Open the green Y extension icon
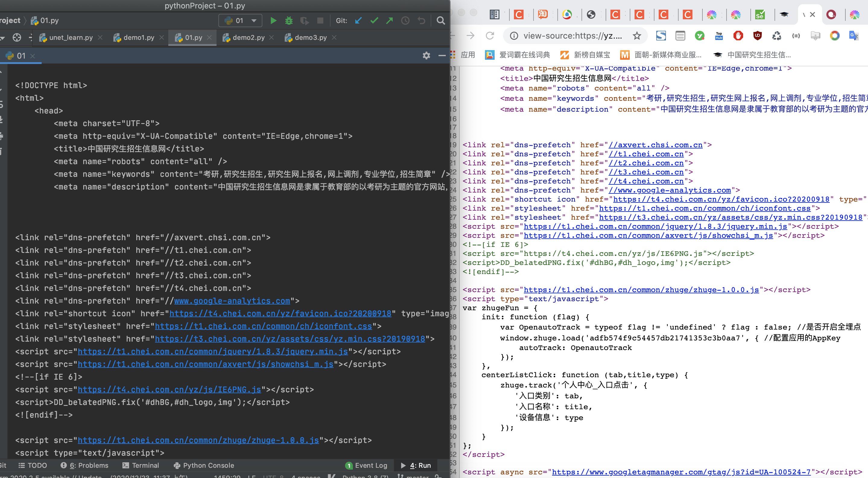The width and height of the screenshot is (868, 478). (699, 36)
